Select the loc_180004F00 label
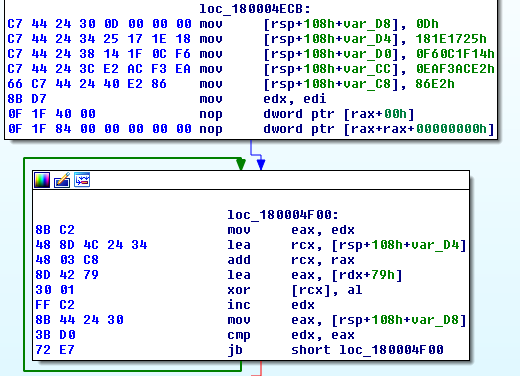Screen dimensions: 520x376 [x=283, y=215]
